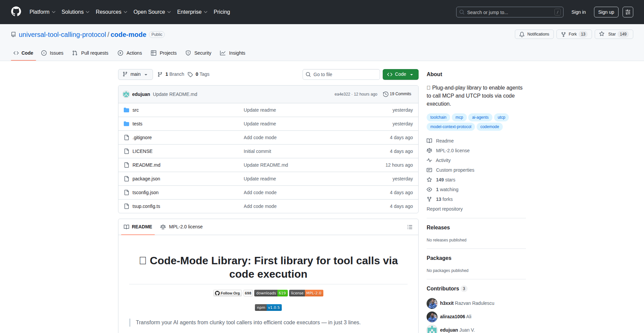
Task: Toggle the README outline list icon
Action: (x=410, y=227)
